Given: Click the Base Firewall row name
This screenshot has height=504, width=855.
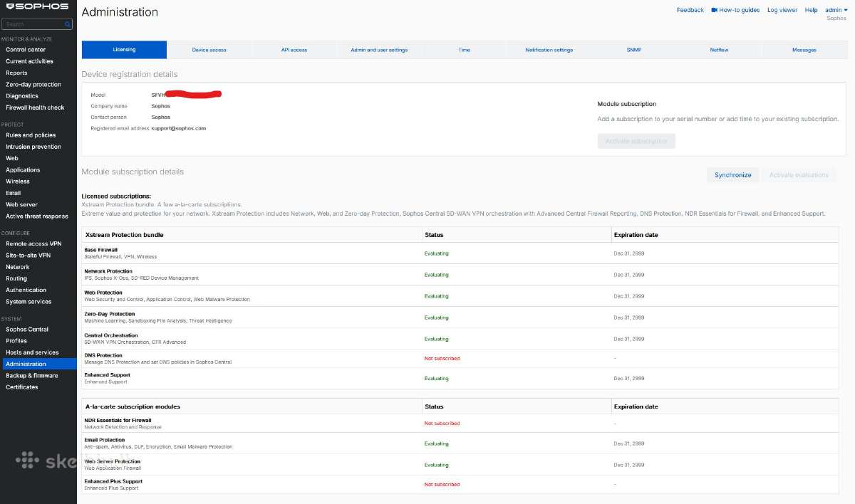Looking at the screenshot, I should (x=101, y=250).
